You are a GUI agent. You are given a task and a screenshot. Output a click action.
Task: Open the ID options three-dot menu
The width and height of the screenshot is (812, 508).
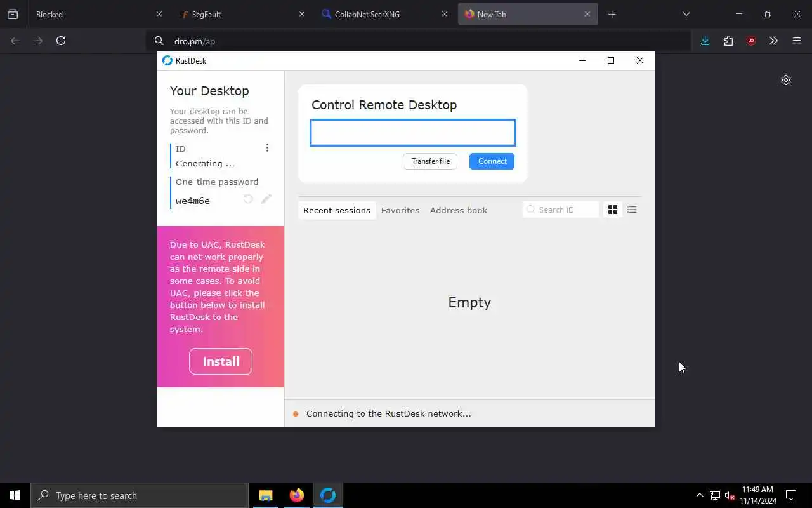(x=267, y=148)
